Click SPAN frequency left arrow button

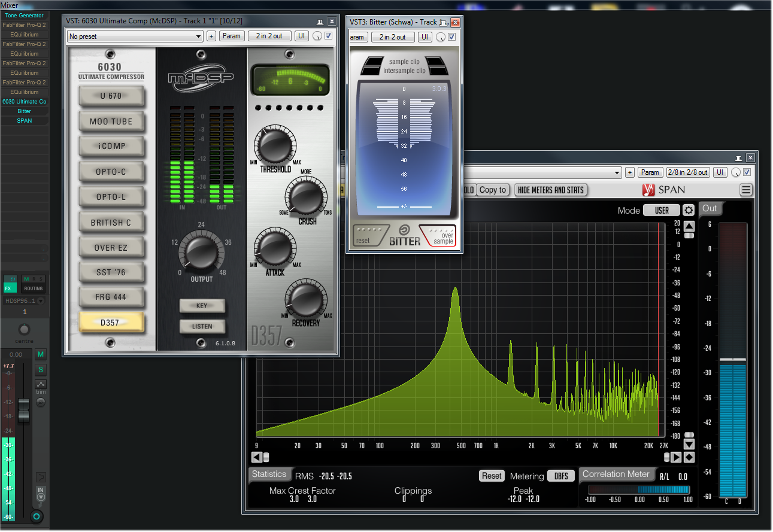256,457
